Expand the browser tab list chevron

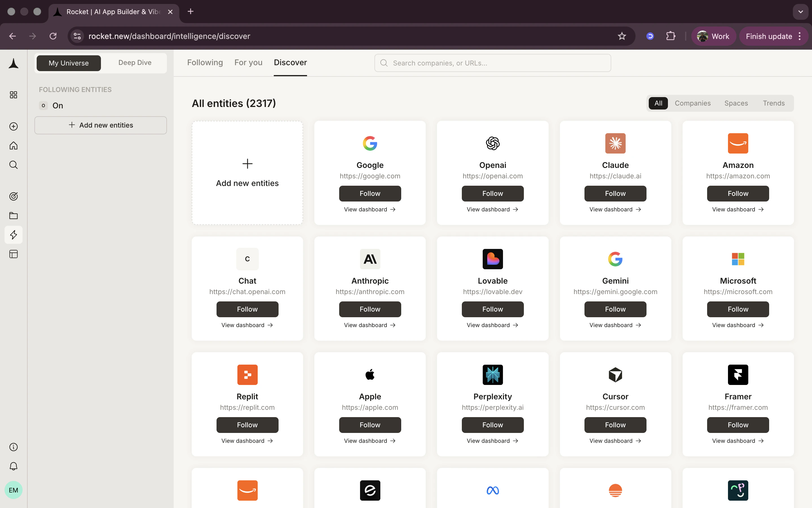[x=801, y=12]
